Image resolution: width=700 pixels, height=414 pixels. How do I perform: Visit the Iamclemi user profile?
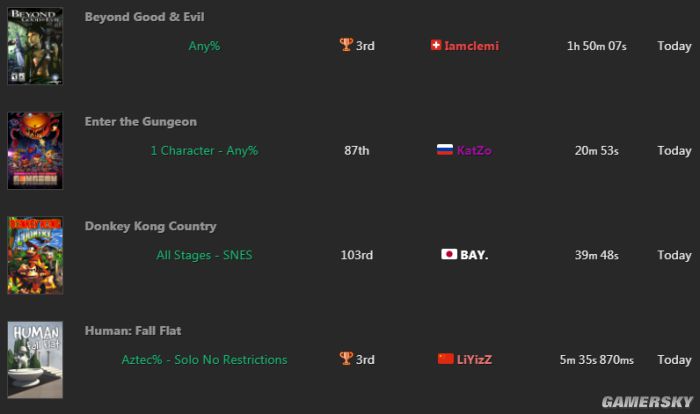(471, 46)
